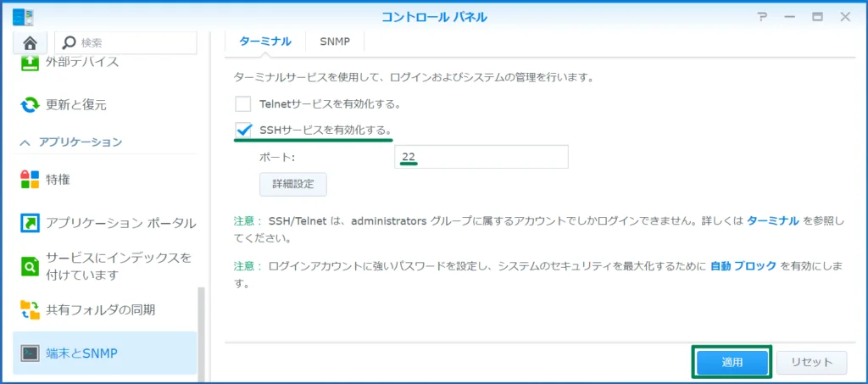868x384 pixels.
Task: Click the Home icon button
Action: tap(30, 42)
